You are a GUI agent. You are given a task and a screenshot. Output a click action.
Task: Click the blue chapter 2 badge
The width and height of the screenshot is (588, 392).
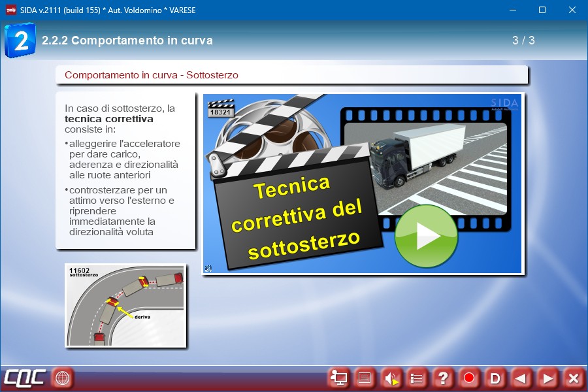[x=20, y=41]
